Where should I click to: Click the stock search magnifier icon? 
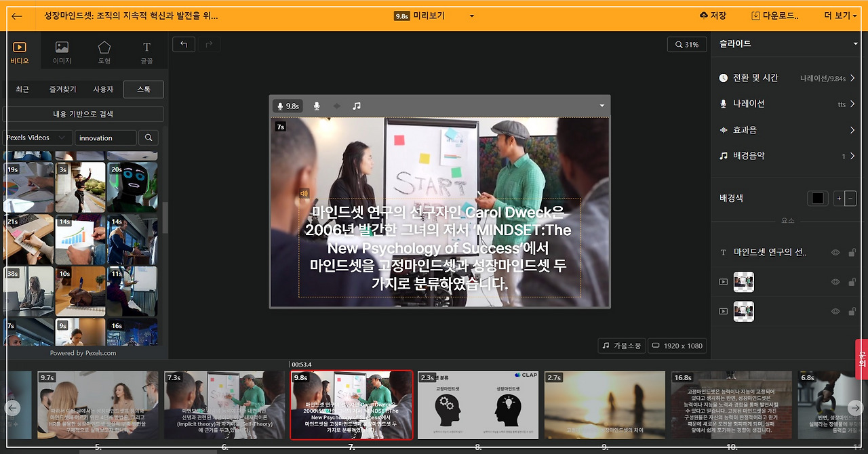(149, 138)
